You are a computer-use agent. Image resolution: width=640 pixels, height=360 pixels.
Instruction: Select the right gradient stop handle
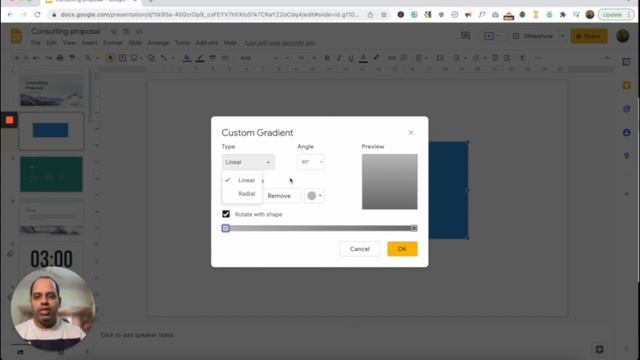point(414,228)
